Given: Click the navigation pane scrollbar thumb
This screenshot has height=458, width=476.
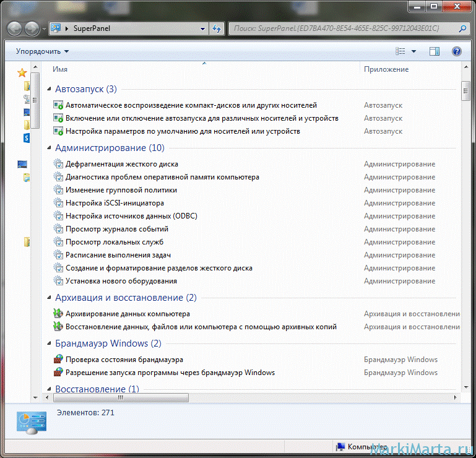Looking at the screenshot, I should (x=35, y=100).
